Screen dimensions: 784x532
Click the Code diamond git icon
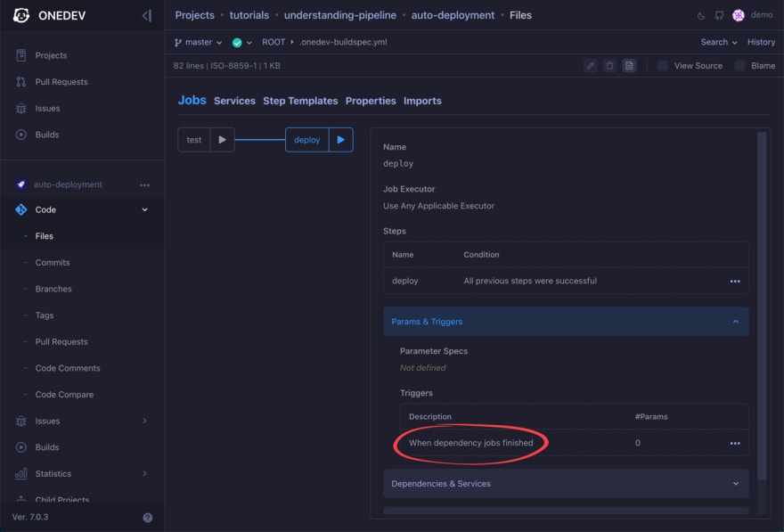point(21,209)
